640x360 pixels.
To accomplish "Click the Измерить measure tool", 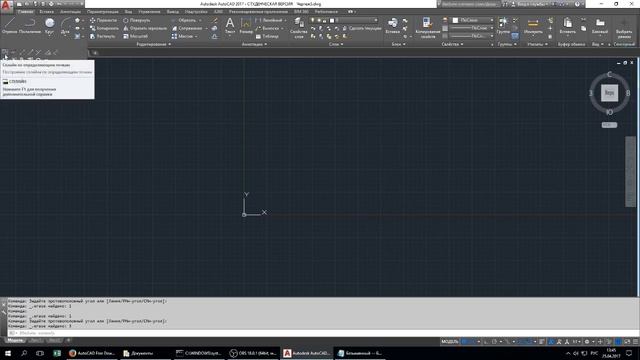I will pos(533,25).
